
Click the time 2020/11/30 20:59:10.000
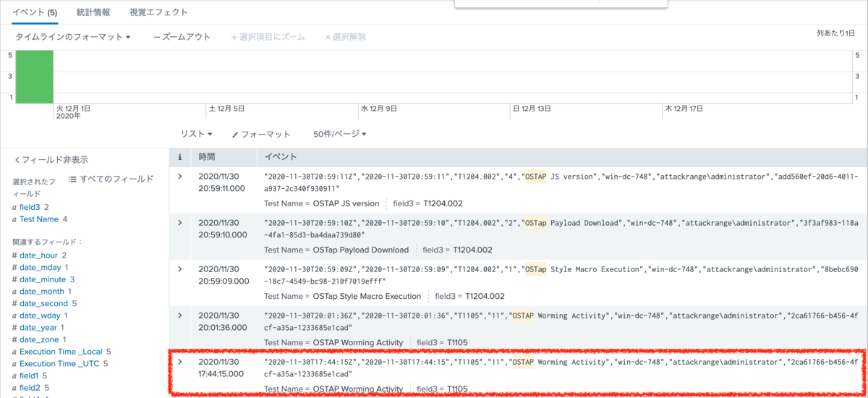point(223,229)
